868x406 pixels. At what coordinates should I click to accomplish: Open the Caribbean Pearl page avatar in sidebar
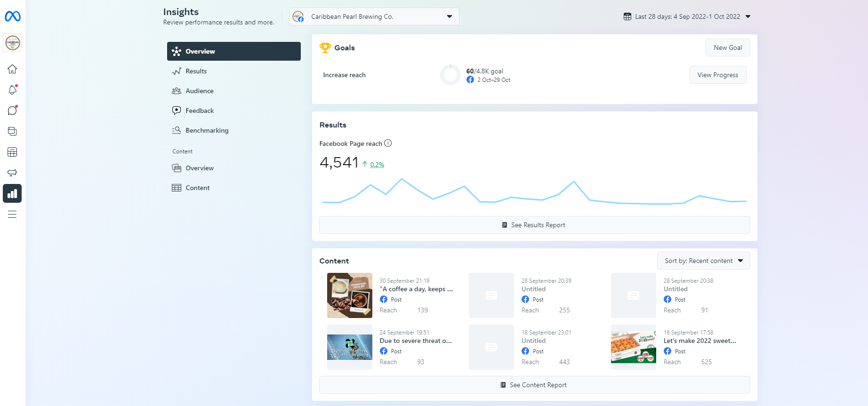(x=13, y=43)
